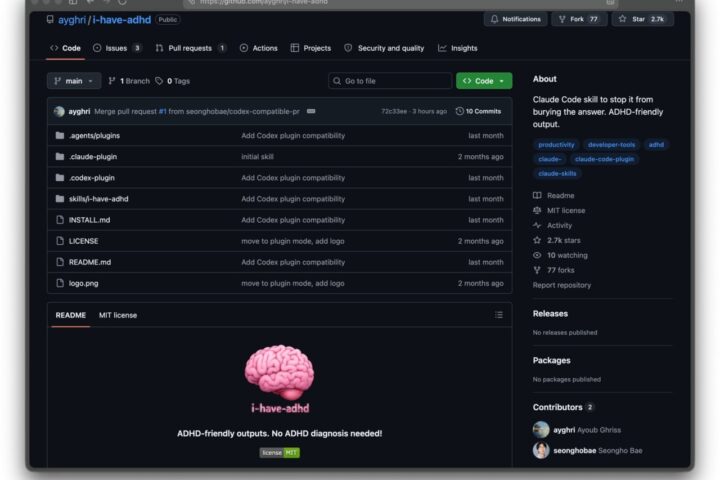The height and width of the screenshot is (480, 720).
Task: Click the tags icon showing 0 Tags
Action: (159, 81)
